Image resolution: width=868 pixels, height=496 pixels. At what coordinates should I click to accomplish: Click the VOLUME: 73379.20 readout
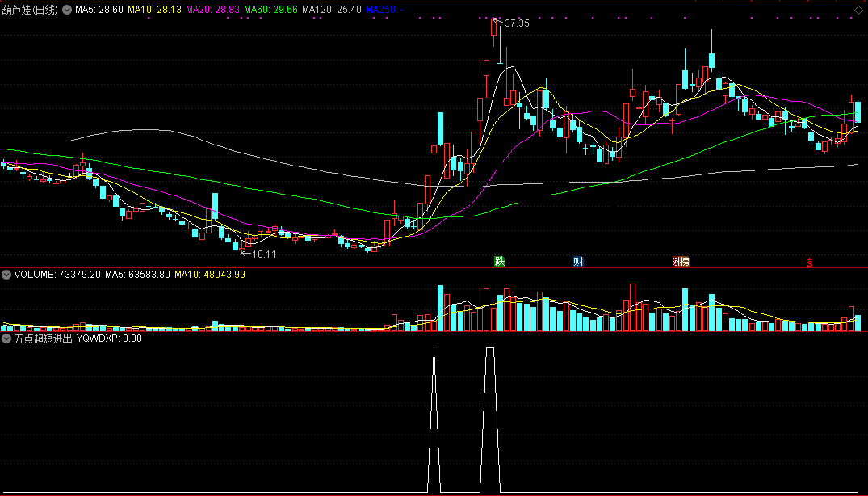(57, 275)
